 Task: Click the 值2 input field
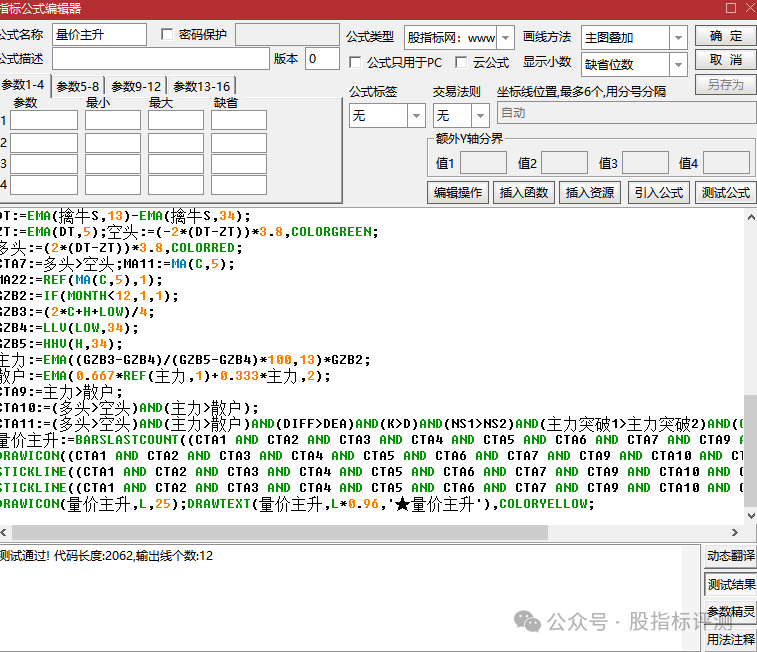coord(564,163)
